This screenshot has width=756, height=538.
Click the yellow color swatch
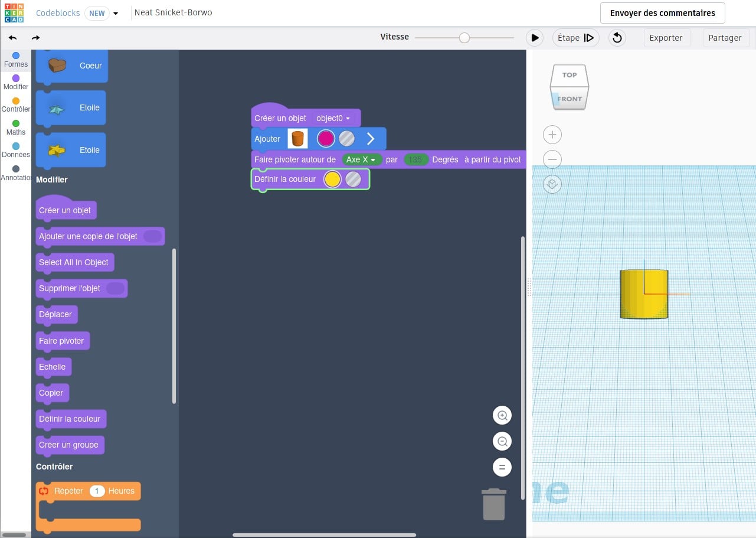click(x=332, y=180)
